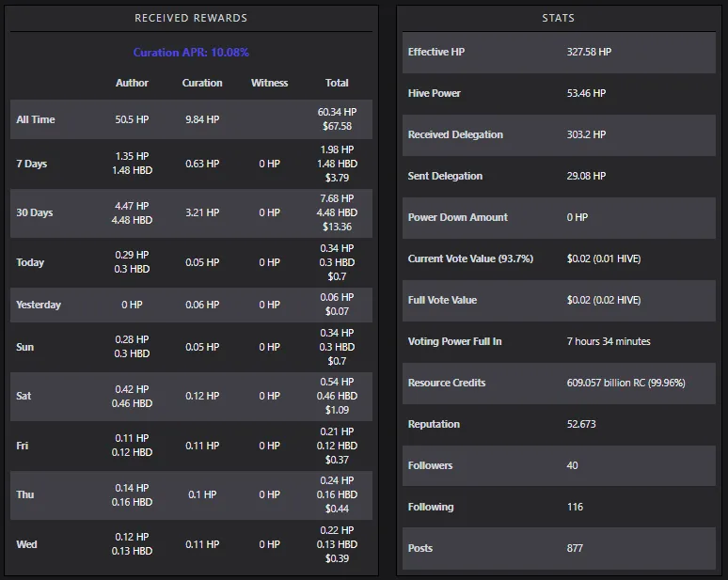
Task: Select the Fri row label
Action: pos(22,446)
